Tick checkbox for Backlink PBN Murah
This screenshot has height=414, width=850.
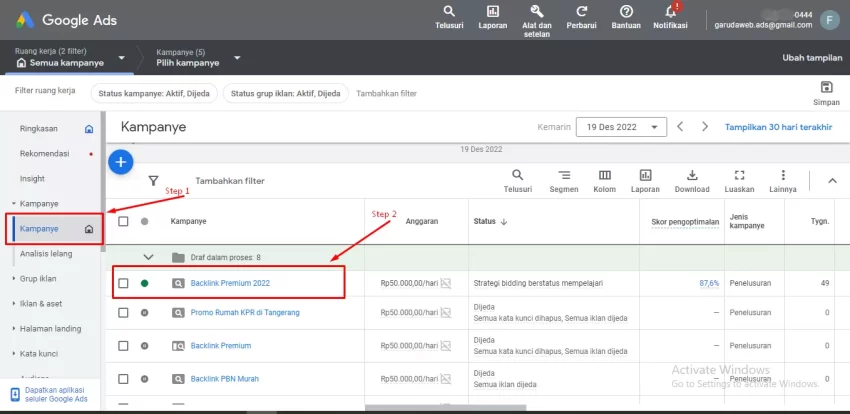coord(124,379)
